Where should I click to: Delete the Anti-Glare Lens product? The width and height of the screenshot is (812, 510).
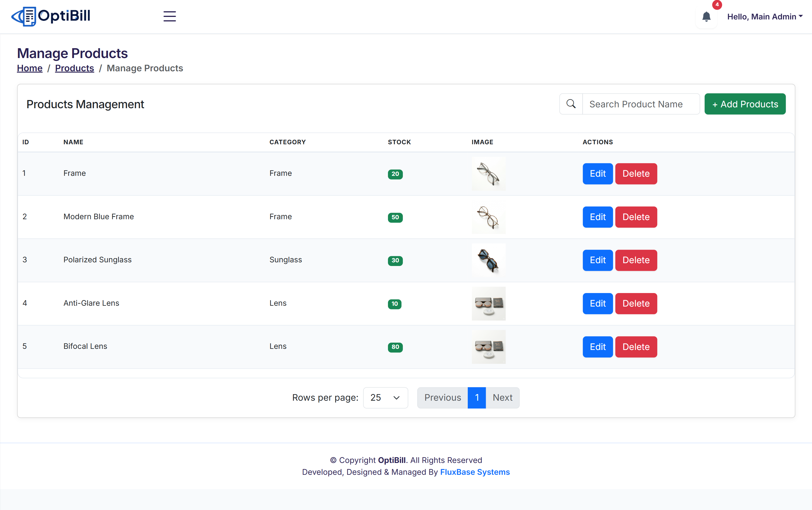coord(636,303)
